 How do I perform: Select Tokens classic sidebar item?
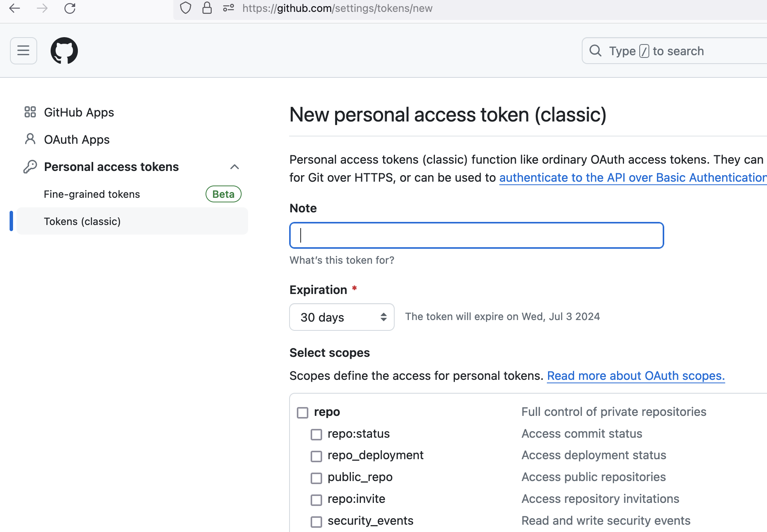[82, 222]
